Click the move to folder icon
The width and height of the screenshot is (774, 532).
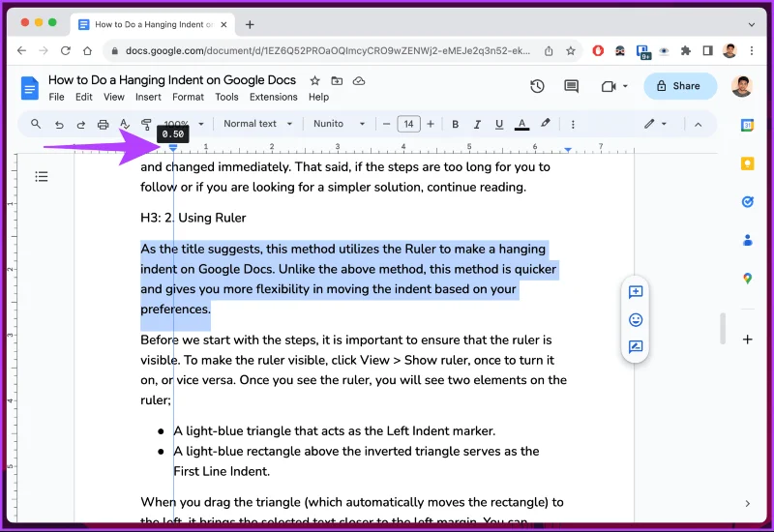(337, 80)
